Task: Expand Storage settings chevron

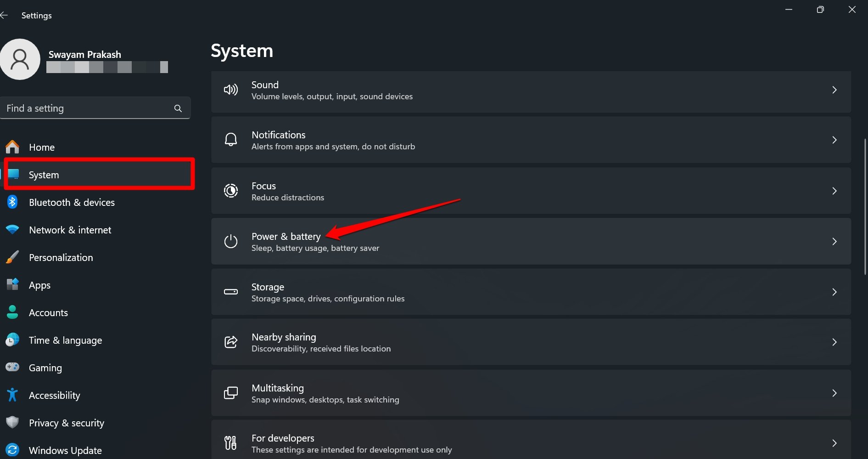Action: [x=834, y=292]
